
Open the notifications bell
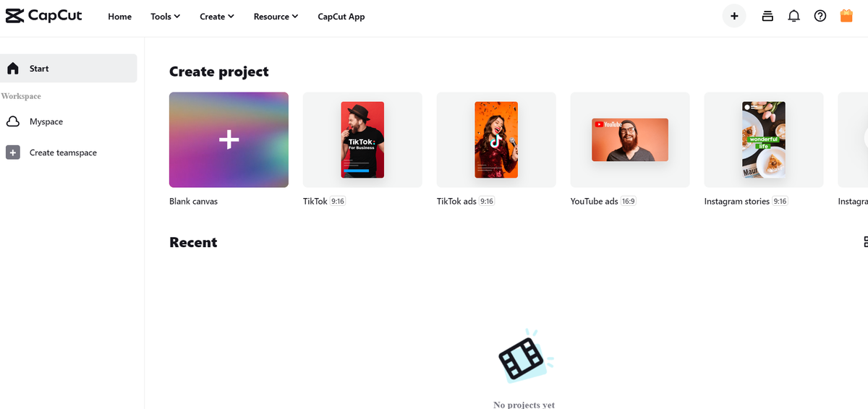793,16
